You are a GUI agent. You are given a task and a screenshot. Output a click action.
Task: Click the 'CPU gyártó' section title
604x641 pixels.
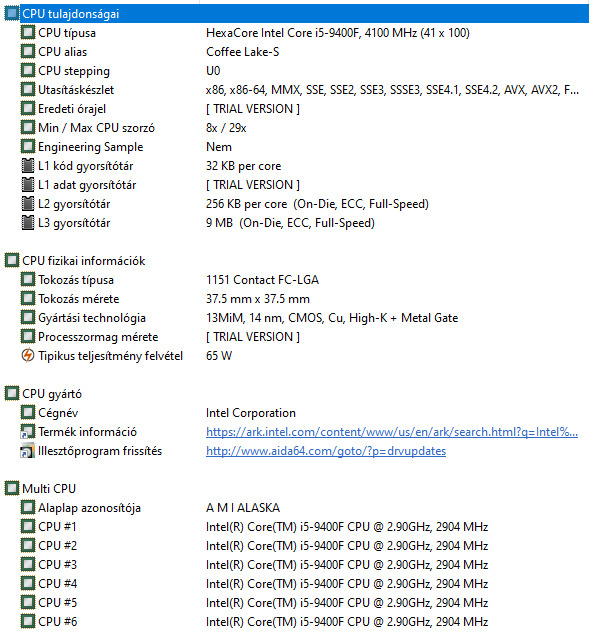52,394
